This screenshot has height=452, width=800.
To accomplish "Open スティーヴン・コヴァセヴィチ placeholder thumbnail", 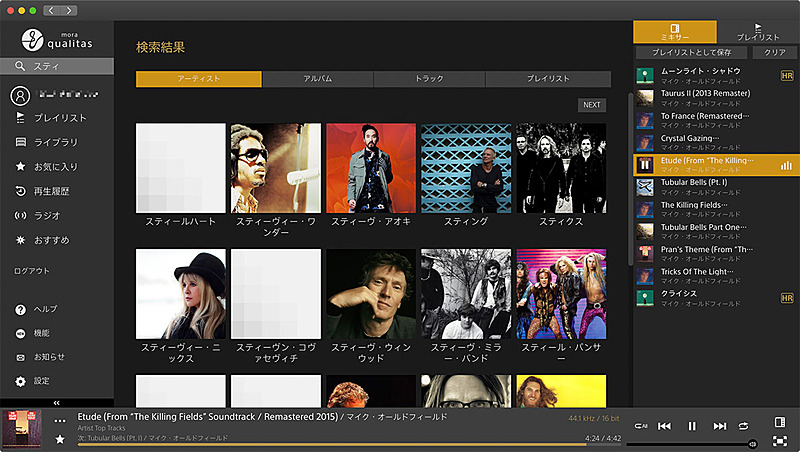I will point(276,294).
